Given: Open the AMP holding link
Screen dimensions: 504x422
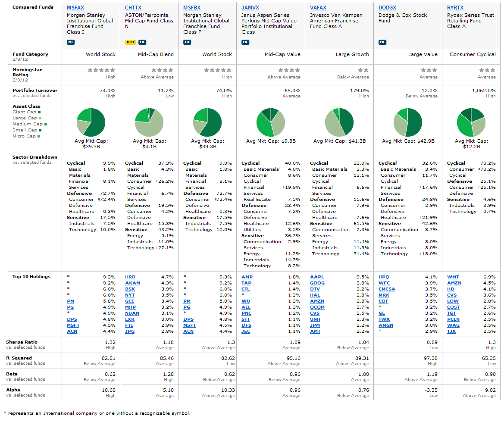Looking at the screenshot, I should click(247, 277).
